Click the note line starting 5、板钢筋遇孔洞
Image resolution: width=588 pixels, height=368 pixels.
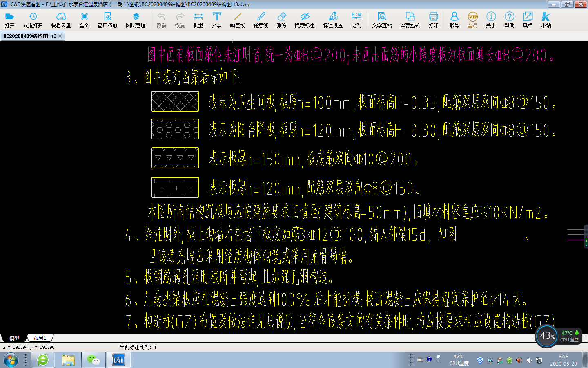[229, 277]
